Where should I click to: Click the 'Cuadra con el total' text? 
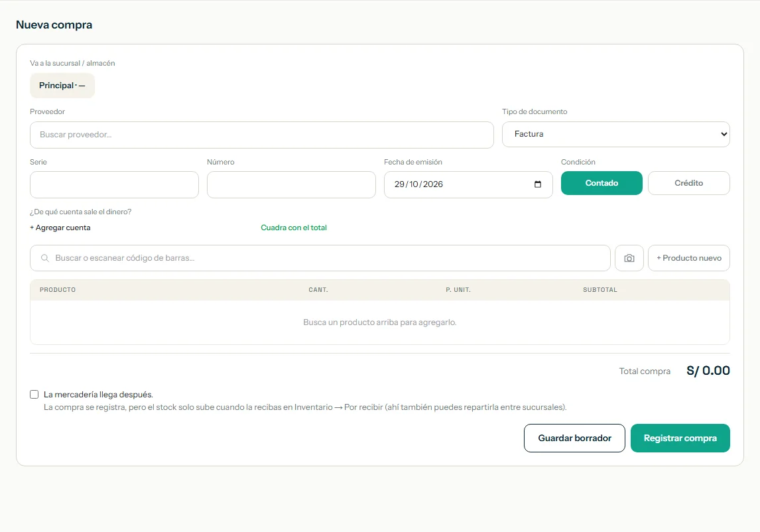(294, 228)
